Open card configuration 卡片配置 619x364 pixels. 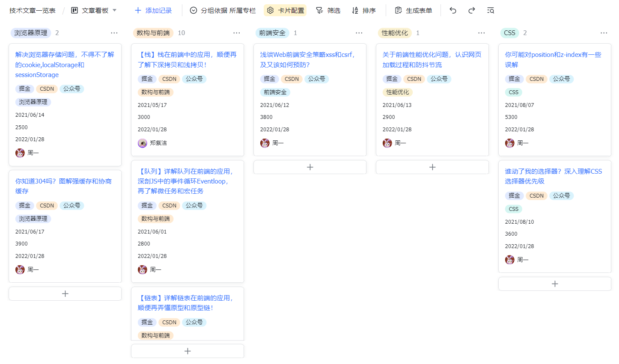[x=285, y=10]
